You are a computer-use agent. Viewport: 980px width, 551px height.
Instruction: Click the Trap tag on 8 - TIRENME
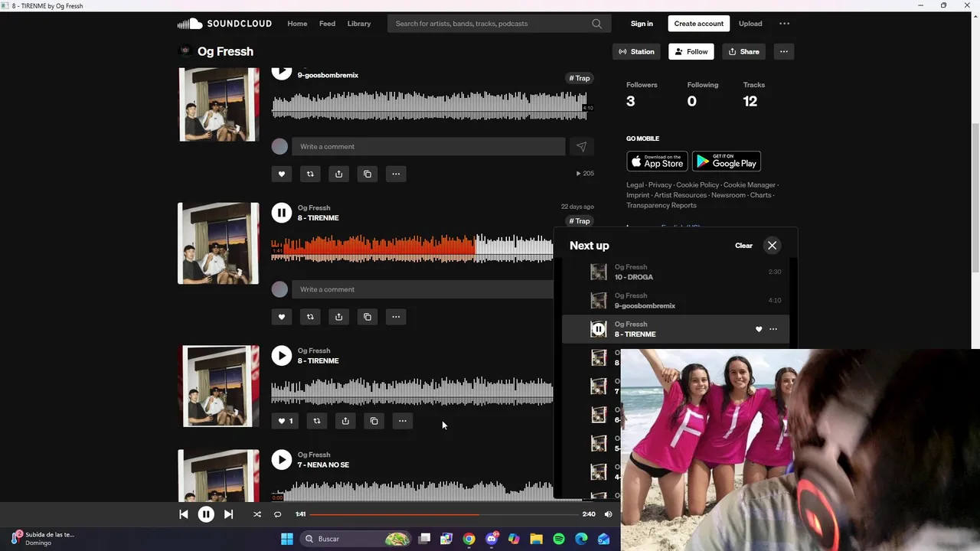580,221
